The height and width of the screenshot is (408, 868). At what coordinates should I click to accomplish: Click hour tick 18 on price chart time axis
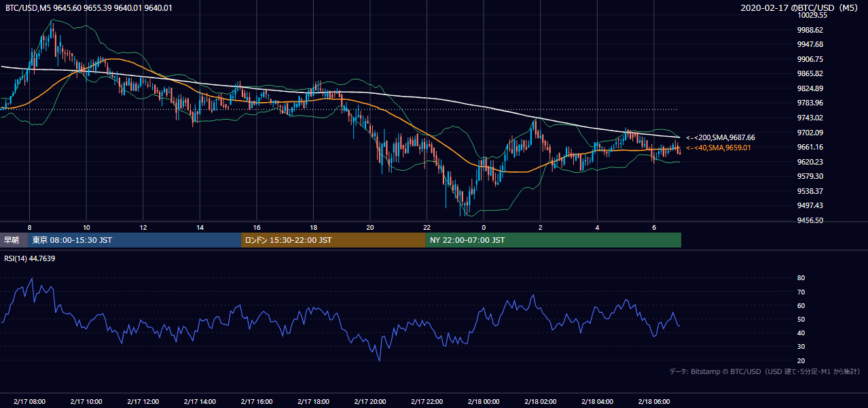pos(313,227)
